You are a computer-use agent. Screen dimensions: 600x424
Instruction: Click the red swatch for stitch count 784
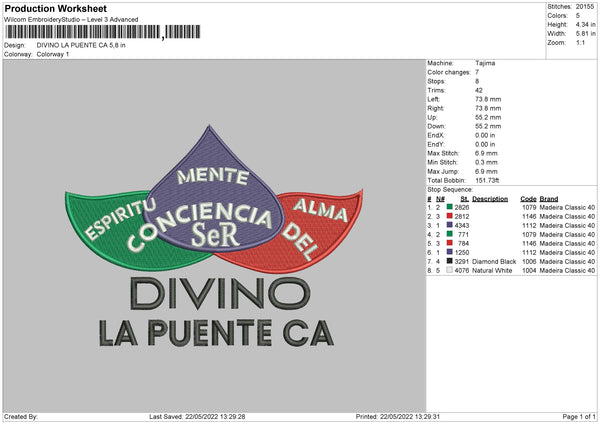point(450,243)
